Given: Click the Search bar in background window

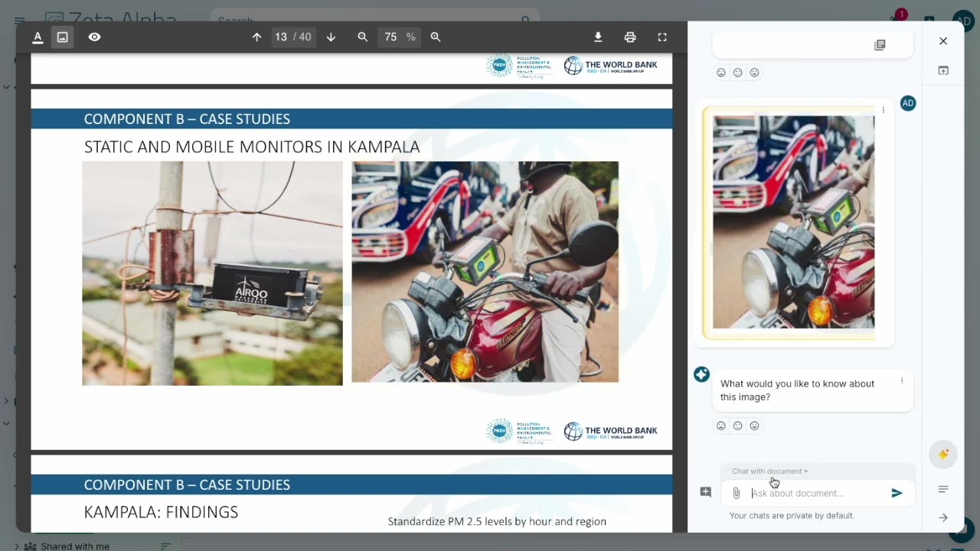Looking at the screenshot, I should [375, 20].
